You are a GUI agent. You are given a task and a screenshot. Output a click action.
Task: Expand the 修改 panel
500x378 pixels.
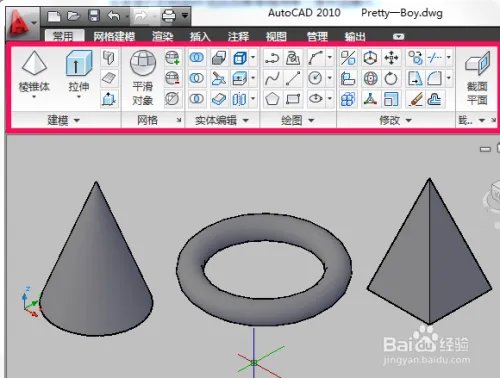tap(395, 120)
